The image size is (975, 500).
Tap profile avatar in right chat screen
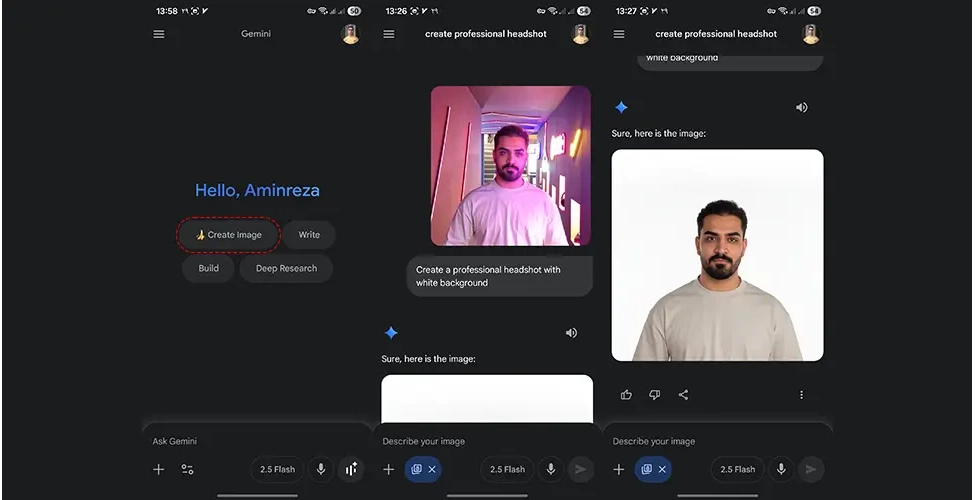(811, 34)
